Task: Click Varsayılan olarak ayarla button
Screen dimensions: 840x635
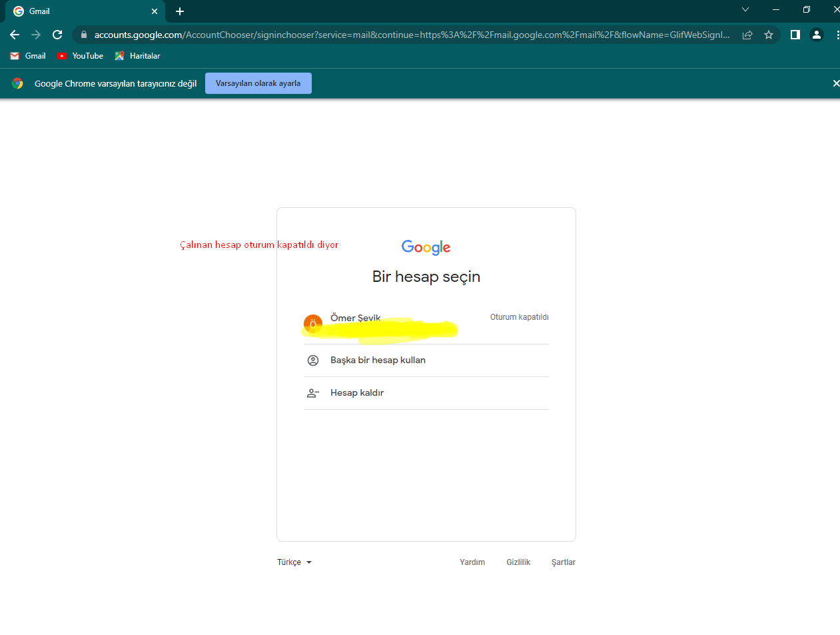Action: [x=258, y=83]
